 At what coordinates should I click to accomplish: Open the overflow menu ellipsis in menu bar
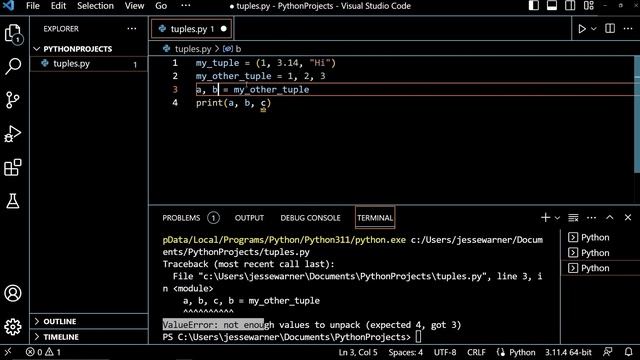point(186,6)
